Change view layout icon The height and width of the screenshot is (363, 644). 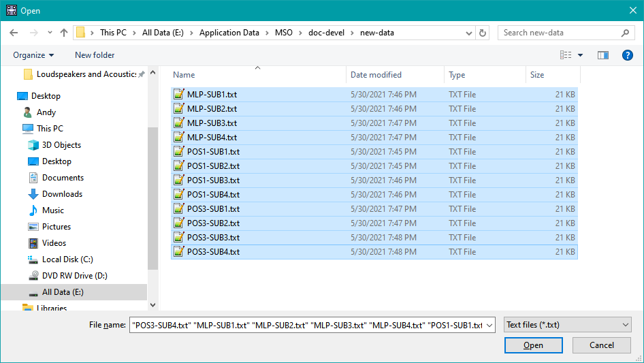566,55
